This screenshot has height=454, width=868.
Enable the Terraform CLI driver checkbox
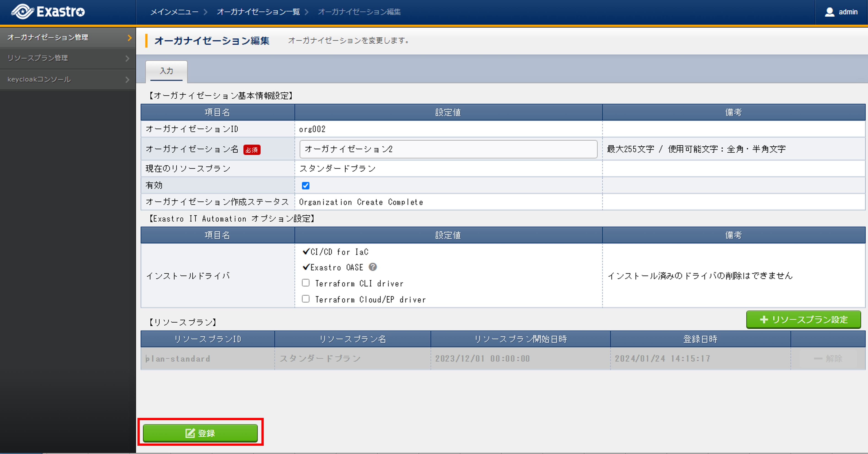[x=306, y=283]
